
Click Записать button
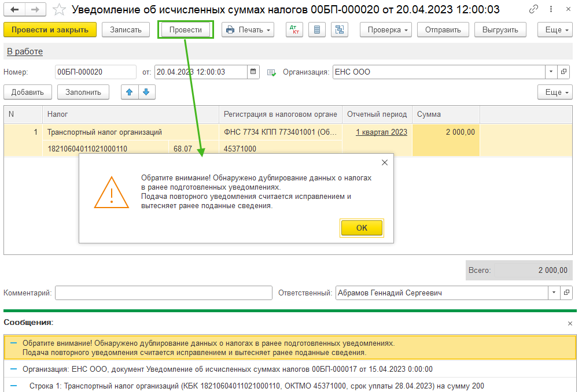[126, 29]
